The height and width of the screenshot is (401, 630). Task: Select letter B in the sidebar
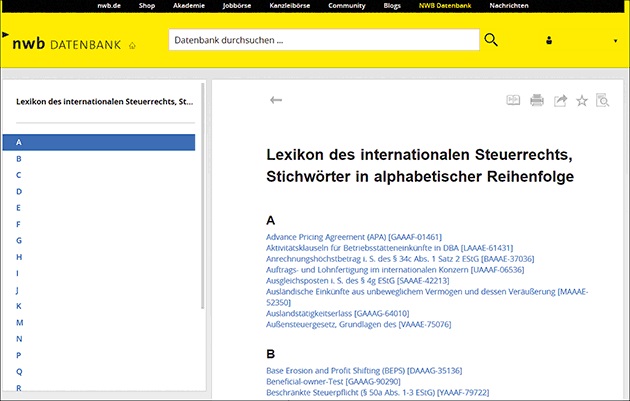click(19, 158)
